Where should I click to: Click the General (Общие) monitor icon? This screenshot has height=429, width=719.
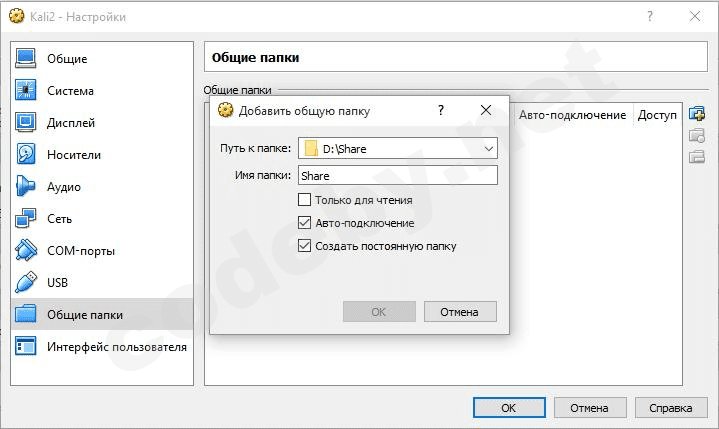pos(25,58)
